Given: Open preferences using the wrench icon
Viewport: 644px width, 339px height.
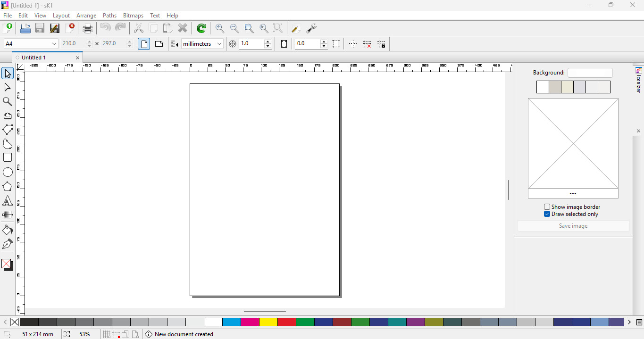Looking at the screenshot, I should pos(311,28).
